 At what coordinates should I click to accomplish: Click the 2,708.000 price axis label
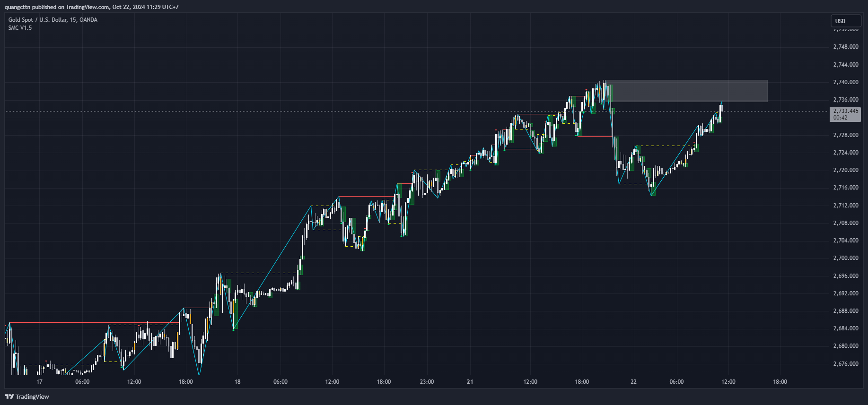[x=846, y=223]
